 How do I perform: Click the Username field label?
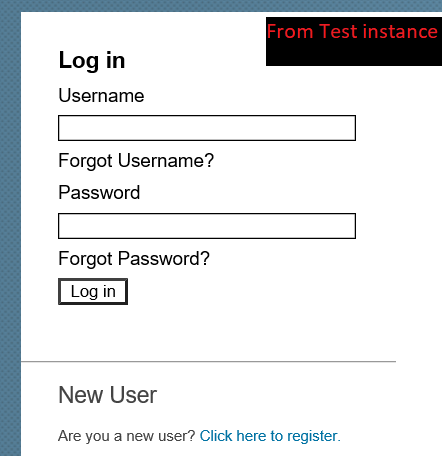tap(101, 96)
